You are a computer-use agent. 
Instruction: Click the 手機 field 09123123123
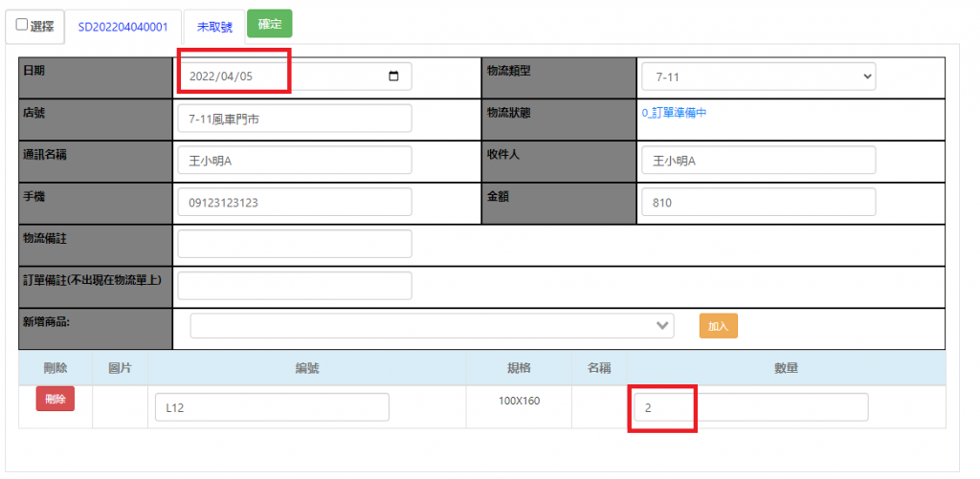295,202
